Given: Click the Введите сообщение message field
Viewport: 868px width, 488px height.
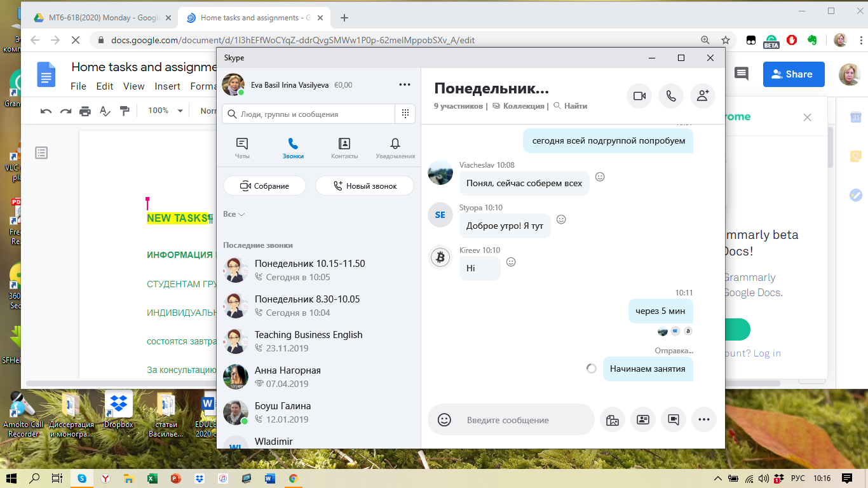Looking at the screenshot, I should [x=521, y=420].
